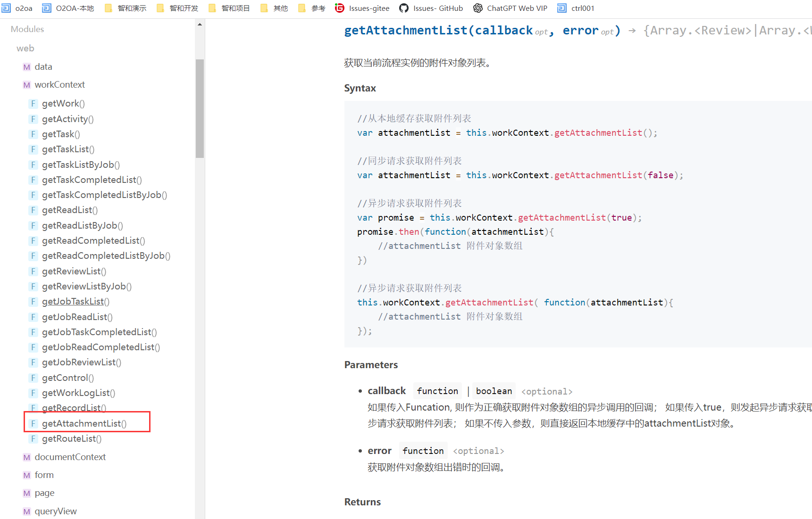Click the Modules sidebar heading
Screen dimensions: 812x519
(x=27, y=29)
